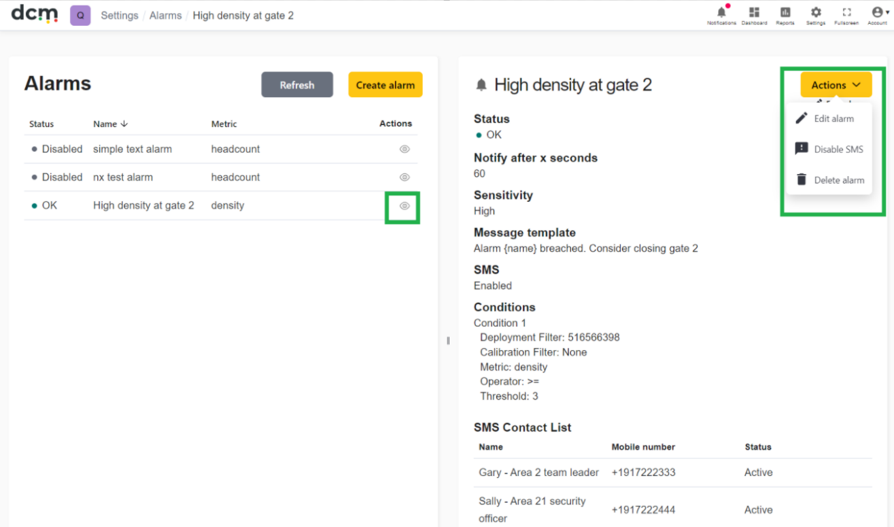This screenshot has width=894, height=527.
Task: Click the purple Q organization icon
Action: (80, 15)
